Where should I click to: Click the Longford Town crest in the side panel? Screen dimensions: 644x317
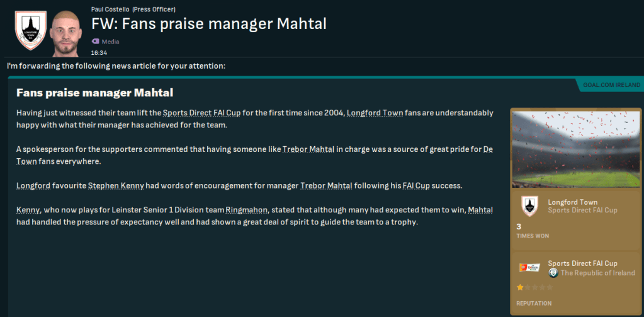[529, 206]
